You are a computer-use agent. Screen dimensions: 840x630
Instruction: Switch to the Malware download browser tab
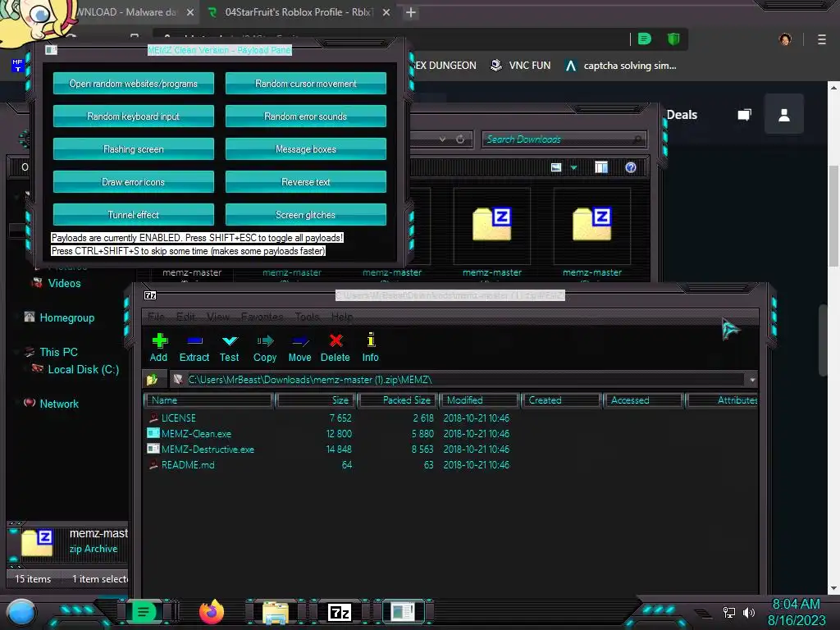[127, 12]
